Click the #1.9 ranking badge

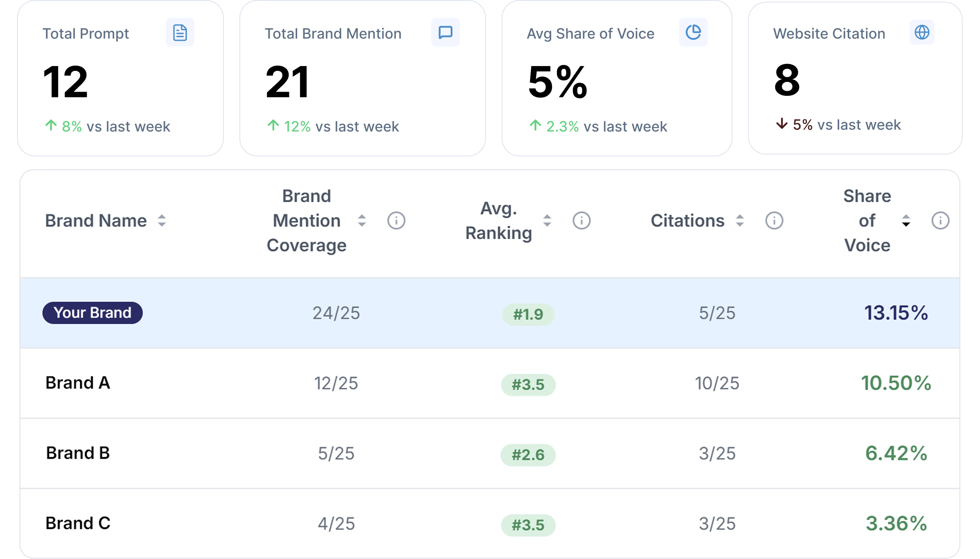coord(528,315)
